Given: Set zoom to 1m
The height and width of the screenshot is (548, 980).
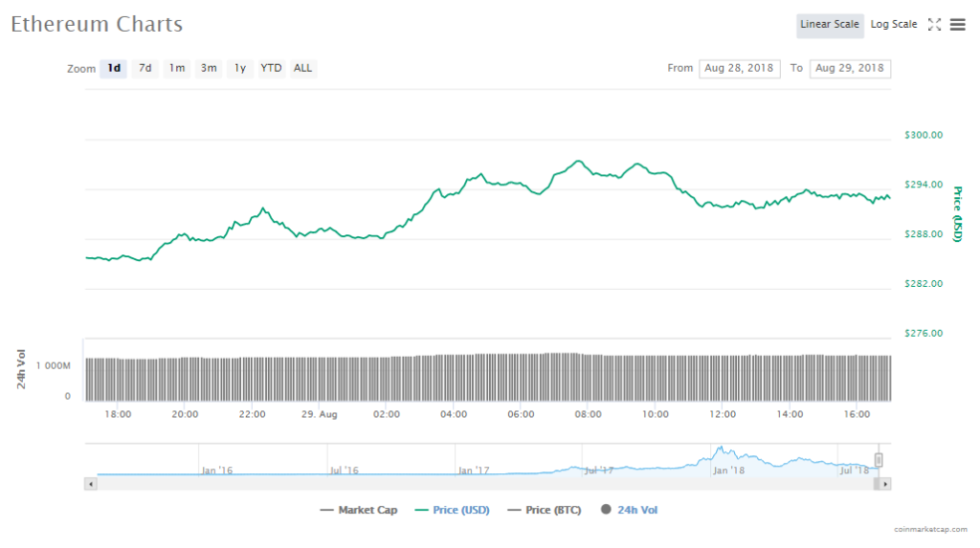Looking at the screenshot, I should [x=176, y=69].
